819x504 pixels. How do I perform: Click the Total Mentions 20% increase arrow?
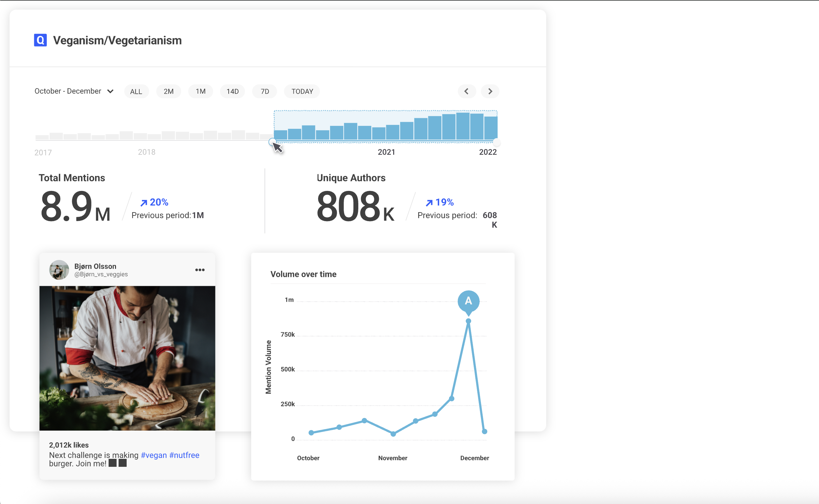[x=144, y=203]
